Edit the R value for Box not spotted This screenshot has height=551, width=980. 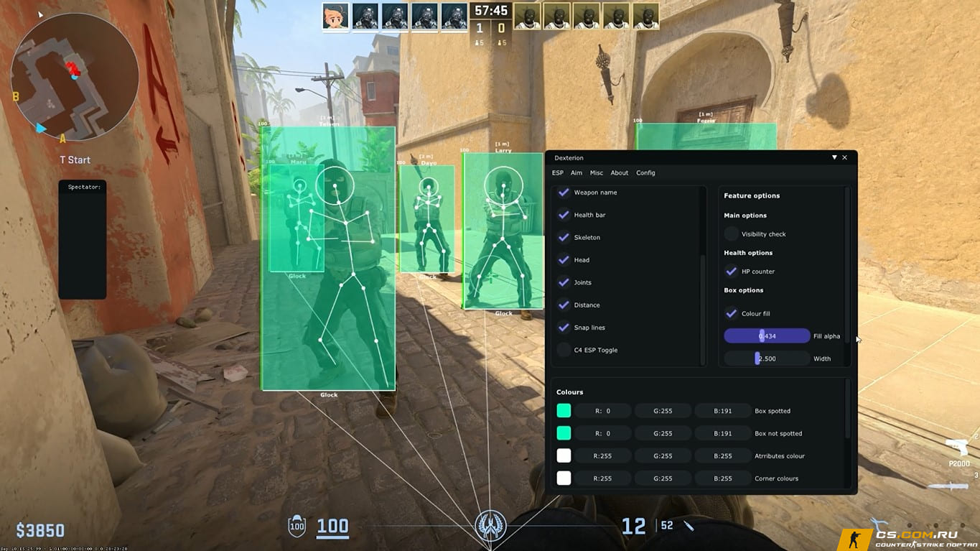(x=603, y=433)
